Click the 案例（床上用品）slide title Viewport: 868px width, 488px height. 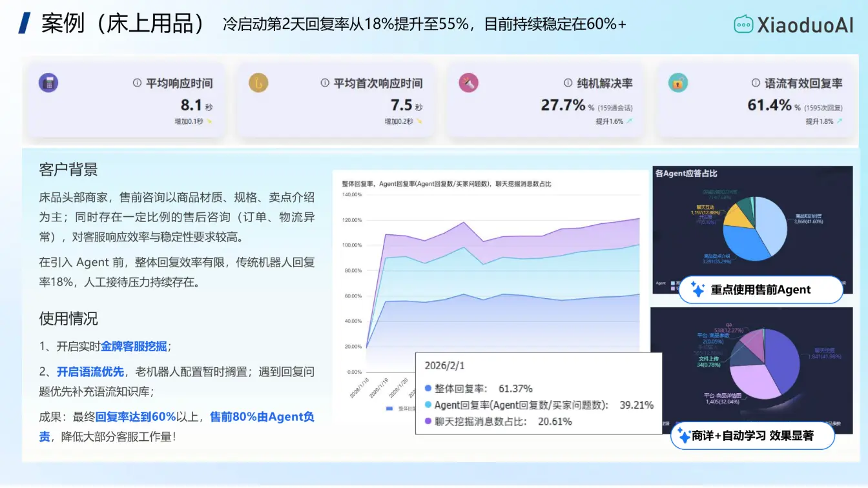123,23
